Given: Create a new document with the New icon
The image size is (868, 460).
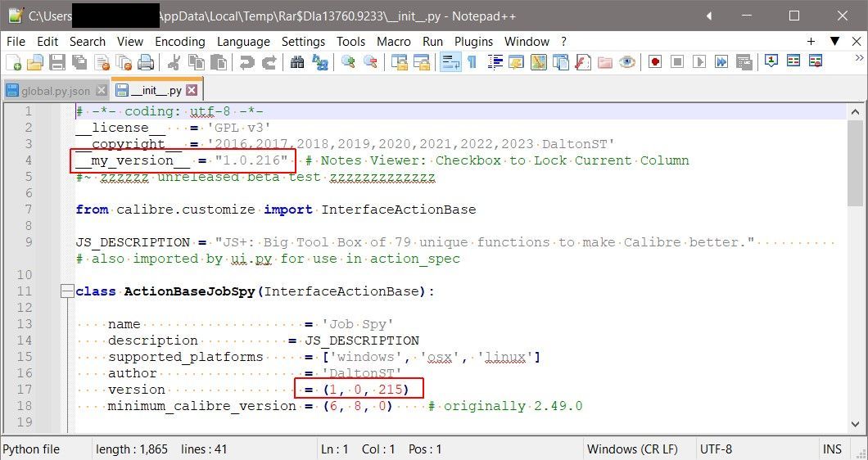Looking at the screenshot, I should (13, 62).
